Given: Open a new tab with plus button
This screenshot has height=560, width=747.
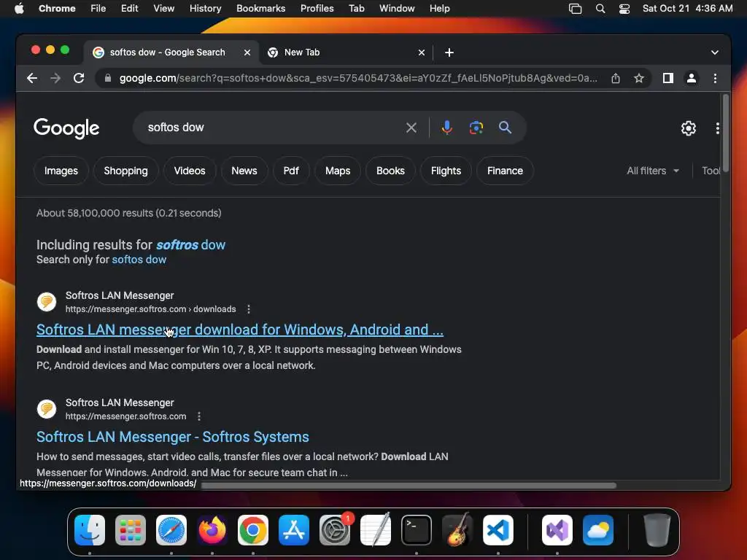Looking at the screenshot, I should pyautogui.click(x=449, y=52).
